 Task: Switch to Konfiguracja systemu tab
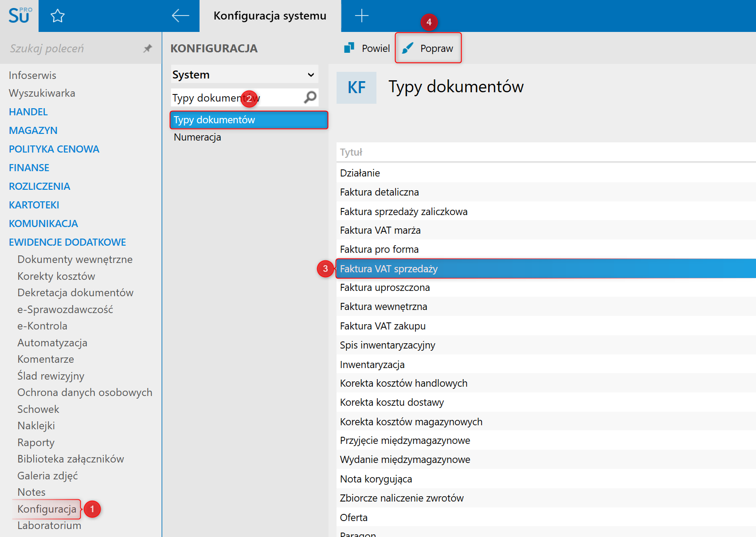pos(270,16)
